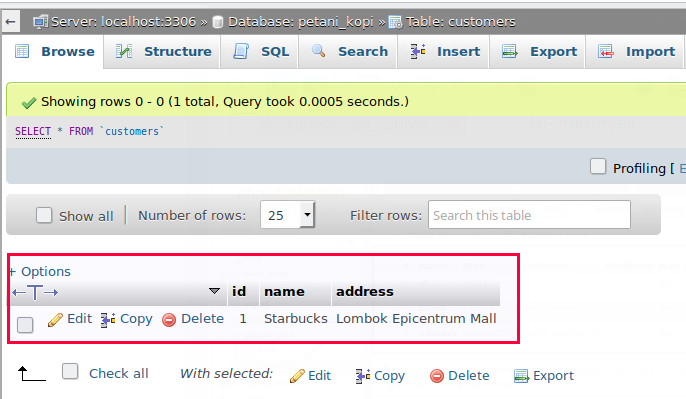Viewport: 686px width, 399px height.
Task: Click the Copy icon under With selected
Action: pos(363,376)
